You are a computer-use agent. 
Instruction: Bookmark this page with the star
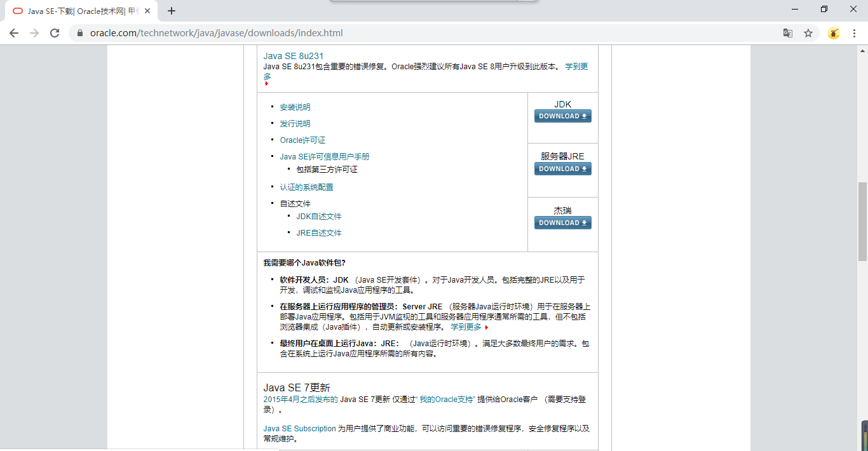pos(808,33)
